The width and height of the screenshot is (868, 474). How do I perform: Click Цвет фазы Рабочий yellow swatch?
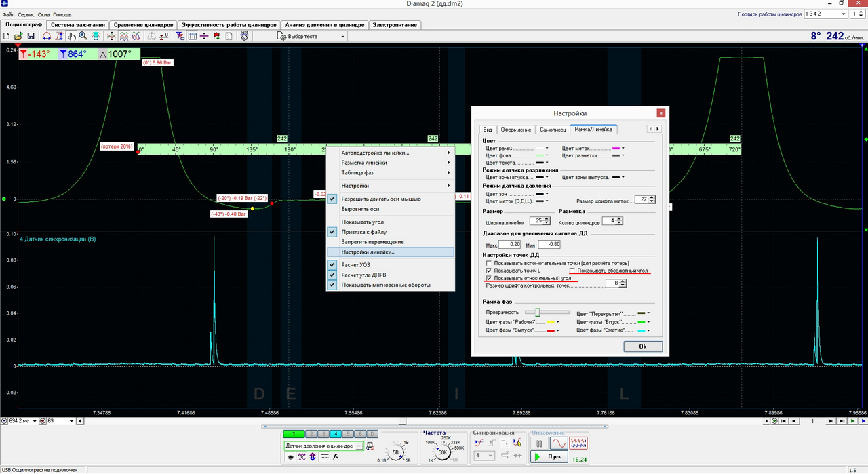(x=549, y=321)
